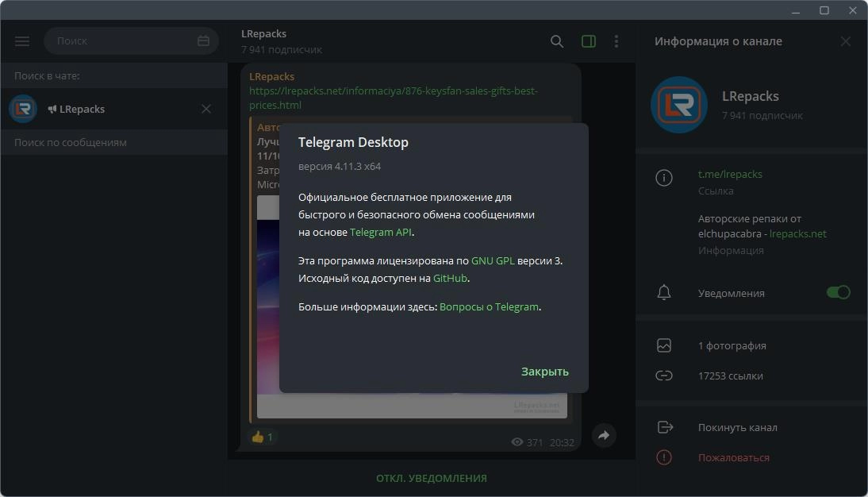Open the GNU GPL license link
The image size is (868, 497).
tap(493, 261)
